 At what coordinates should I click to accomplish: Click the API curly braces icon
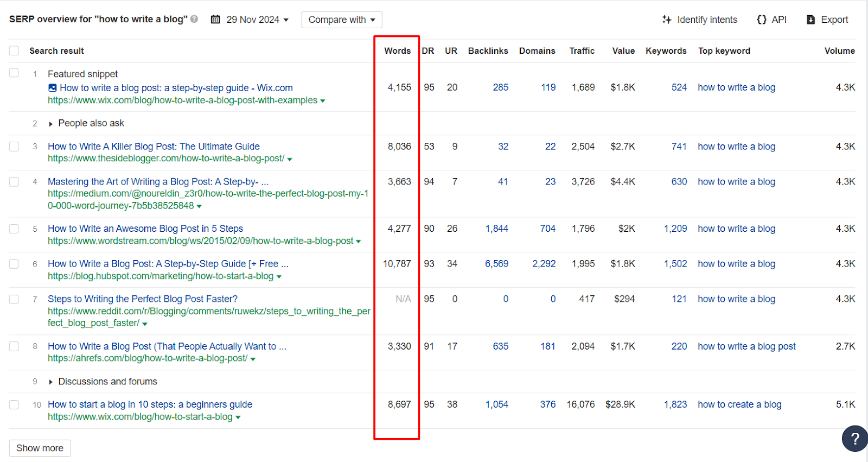tap(762, 20)
